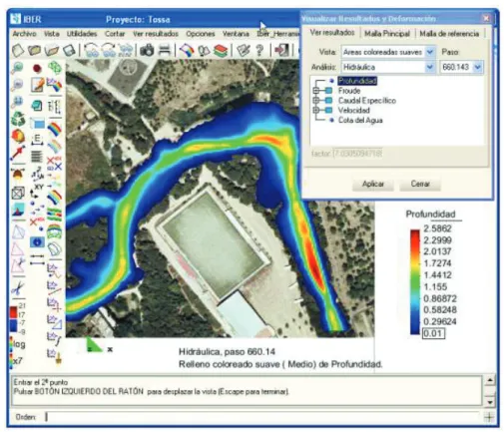Click the scissors cut icon
The image size is (504, 432).
[18, 287]
